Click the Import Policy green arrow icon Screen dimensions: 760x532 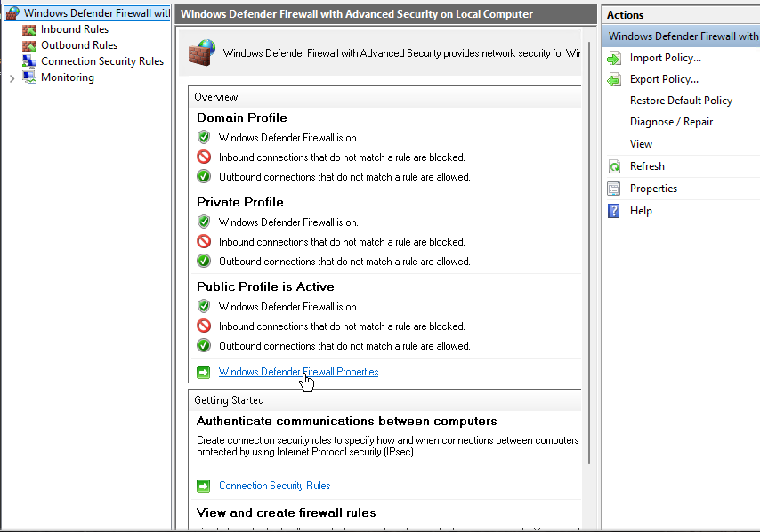tap(614, 58)
